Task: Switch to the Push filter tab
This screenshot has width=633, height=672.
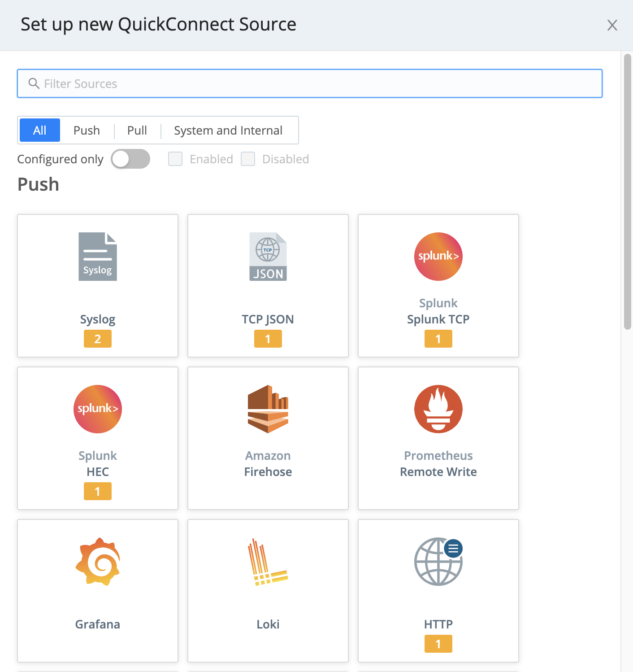Action: pos(87,130)
